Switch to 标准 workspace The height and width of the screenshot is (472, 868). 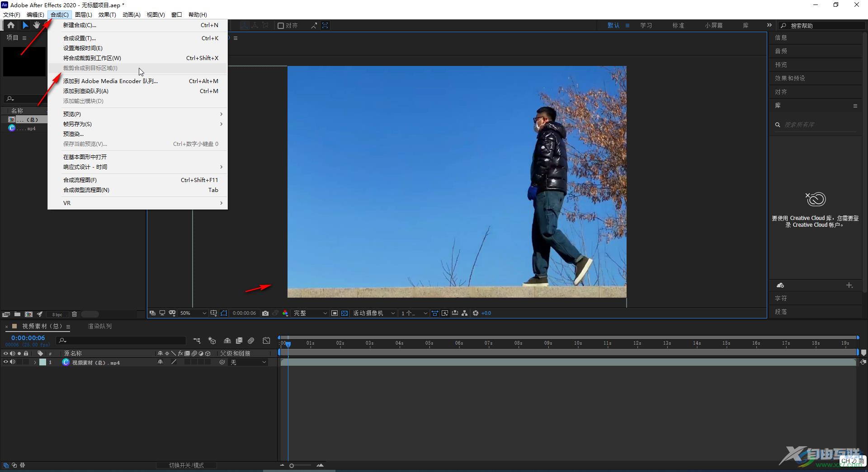pos(678,26)
